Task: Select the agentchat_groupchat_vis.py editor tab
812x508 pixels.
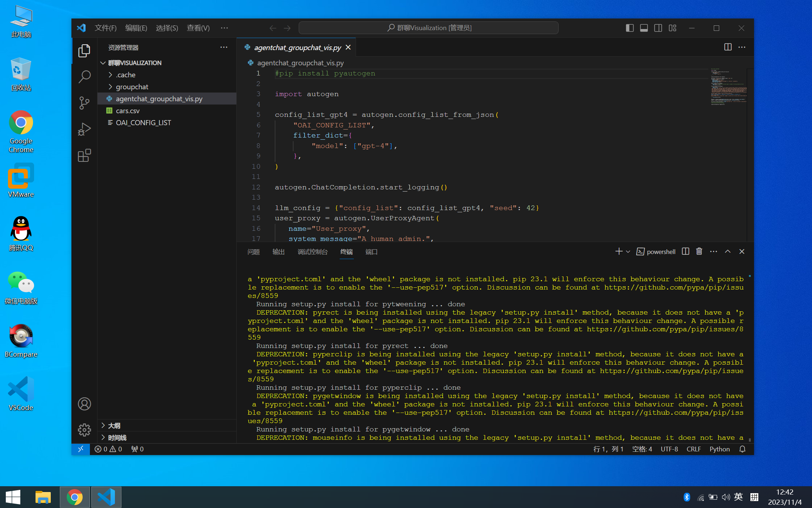Action: [296, 48]
